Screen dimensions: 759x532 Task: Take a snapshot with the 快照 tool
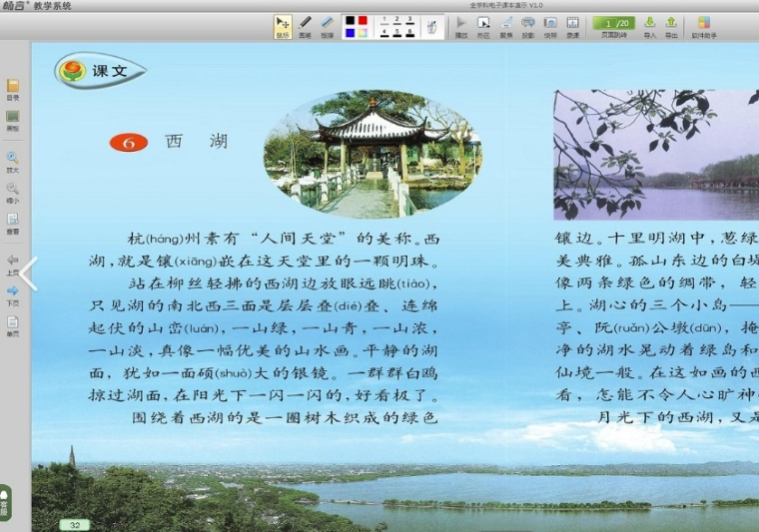click(x=550, y=24)
